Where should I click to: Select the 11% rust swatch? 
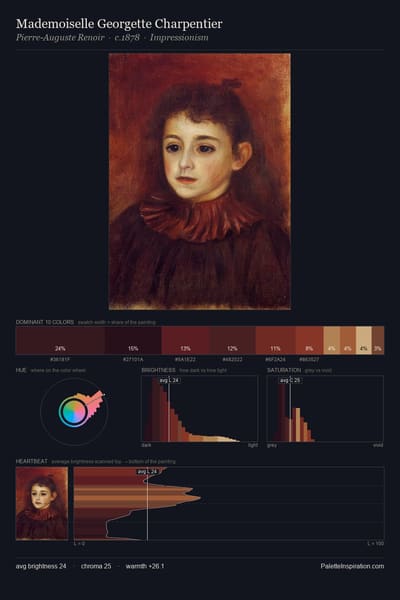click(x=275, y=340)
